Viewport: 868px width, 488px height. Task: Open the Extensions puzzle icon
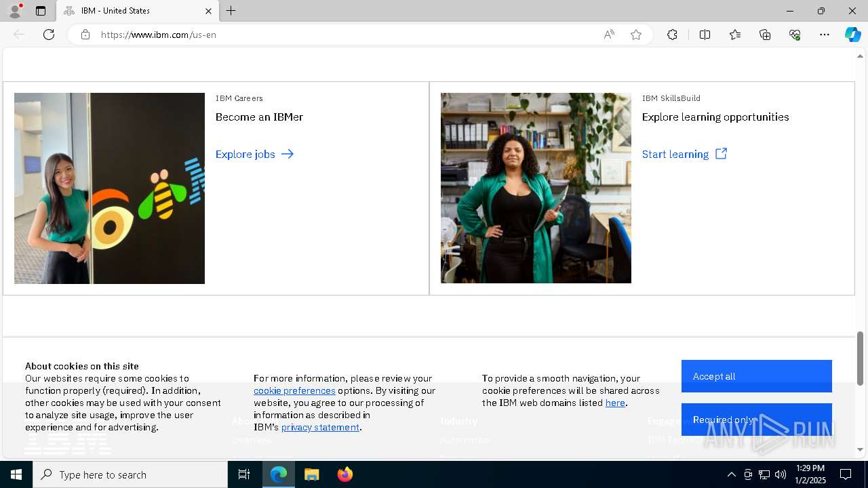pyautogui.click(x=672, y=35)
